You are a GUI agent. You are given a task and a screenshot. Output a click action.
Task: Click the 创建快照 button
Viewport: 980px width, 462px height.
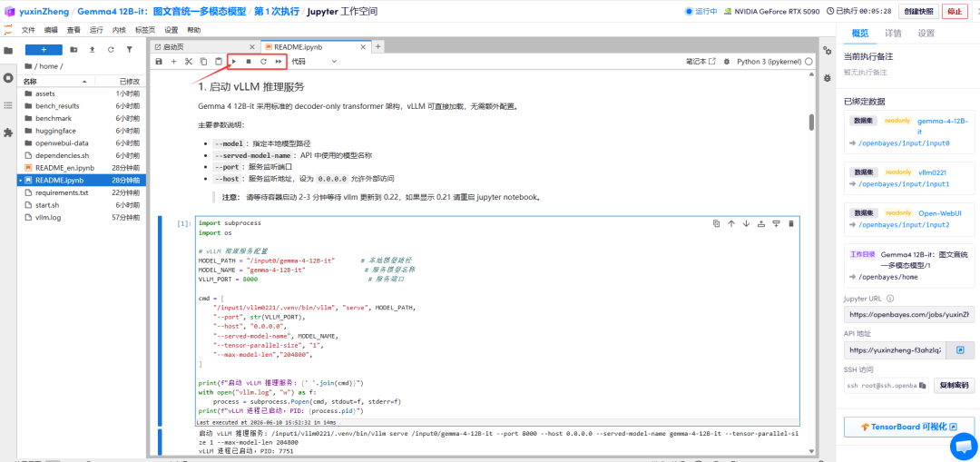918,11
